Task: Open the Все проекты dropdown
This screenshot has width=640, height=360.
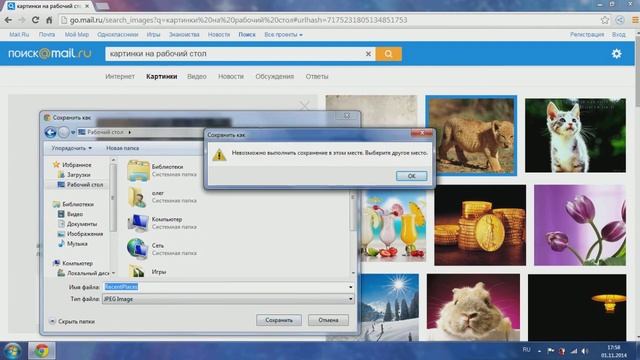Action: tap(283, 35)
